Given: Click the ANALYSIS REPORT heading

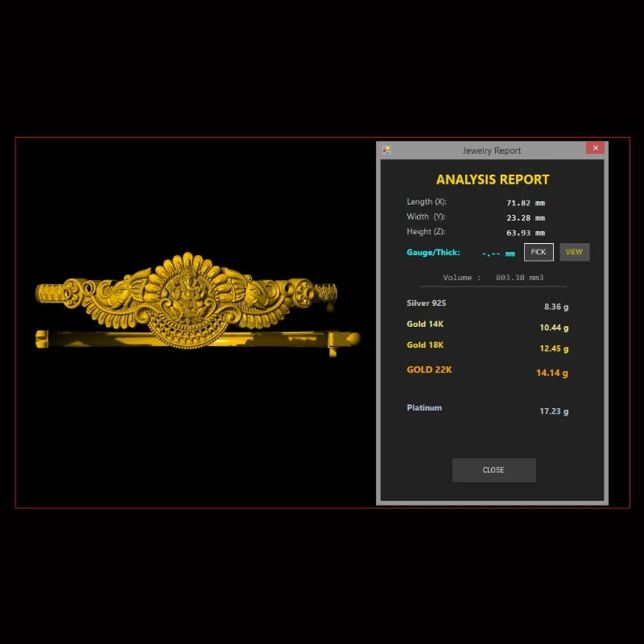Looking at the screenshot, I should pos(493,180).
